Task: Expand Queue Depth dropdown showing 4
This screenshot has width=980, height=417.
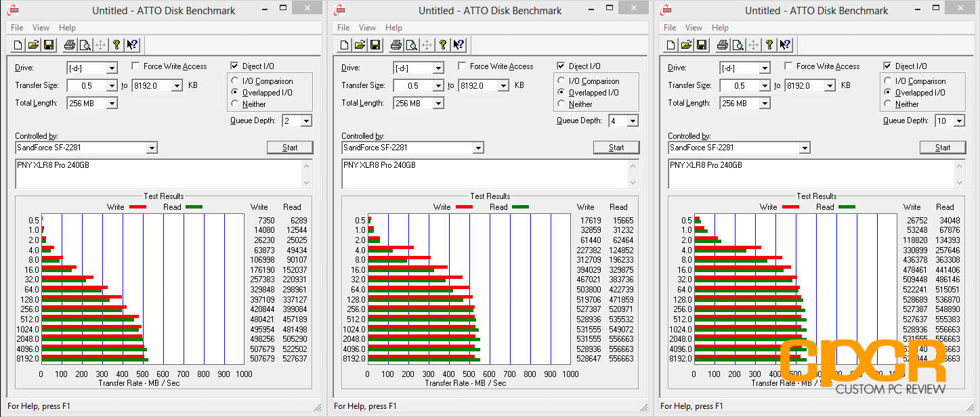Action: (633, 120)
